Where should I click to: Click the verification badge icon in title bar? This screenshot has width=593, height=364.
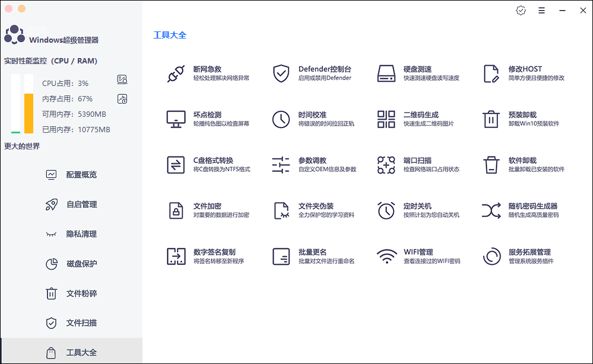point(521,11)
